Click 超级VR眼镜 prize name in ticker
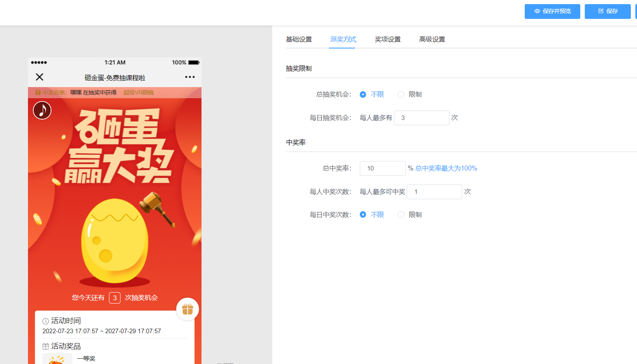Viewport: 637px width, 364px height. 139,92
